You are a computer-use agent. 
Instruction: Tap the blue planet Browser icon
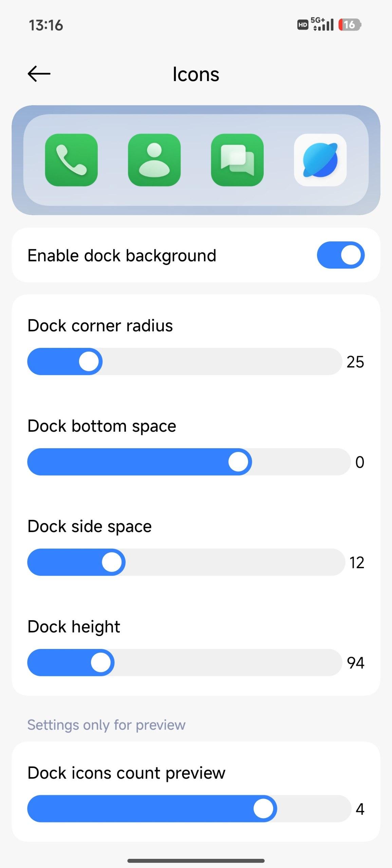[x=320, y=160]
